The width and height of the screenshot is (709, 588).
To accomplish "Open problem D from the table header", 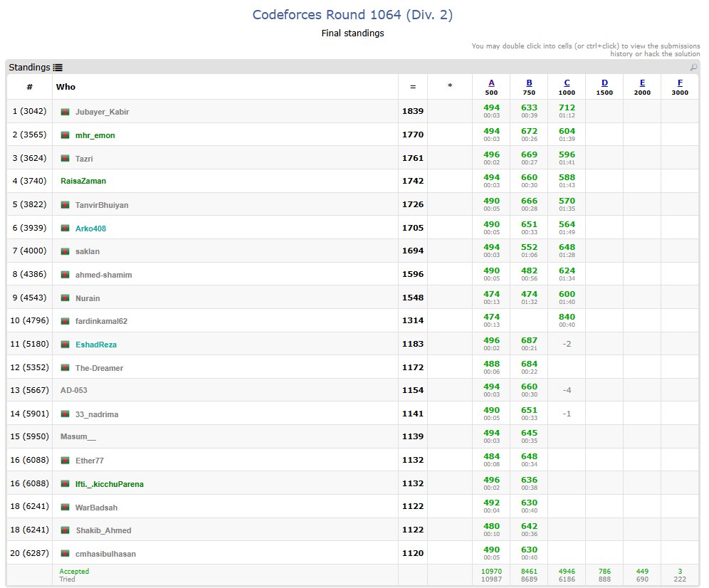I will [x=604, y=83].
